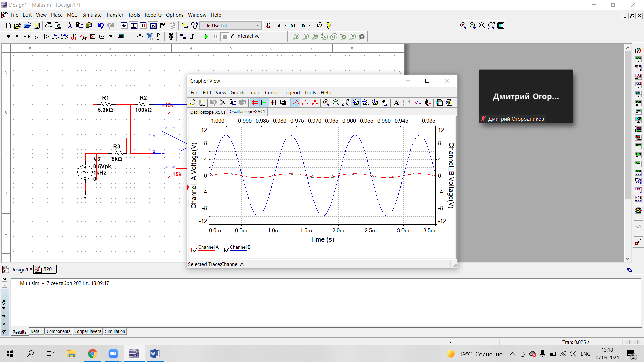Cut selection using the scissors icon
The image size is (644, 362).
click(70, 26)
